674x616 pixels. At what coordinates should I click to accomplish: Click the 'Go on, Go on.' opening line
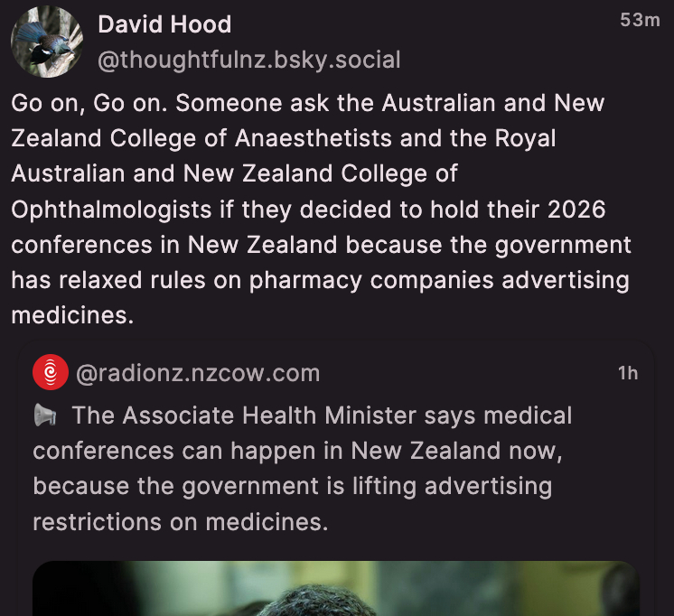pos(89,103)
